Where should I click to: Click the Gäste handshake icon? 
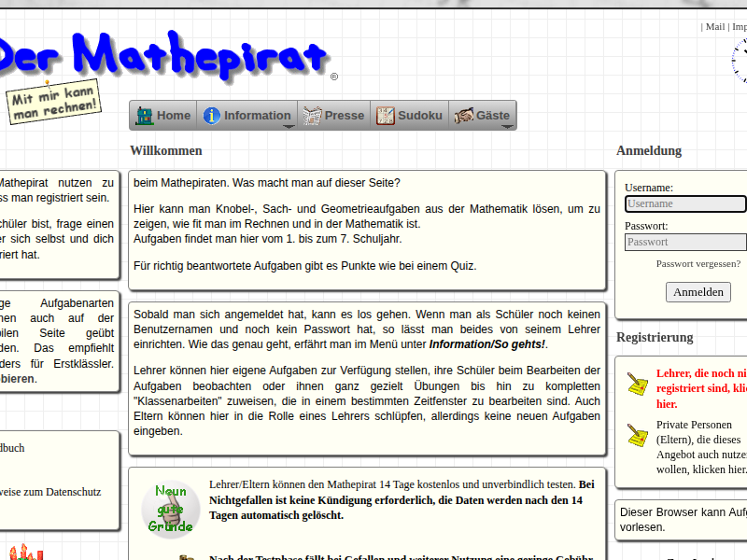(463, 116)
